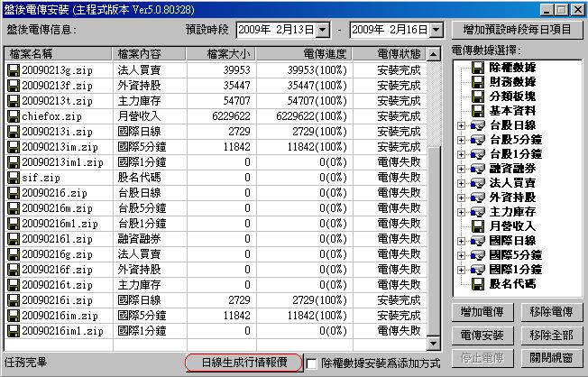Sort by 電傳進度 column header
This screenshot has height=377, width=588.
coord(304,54)
